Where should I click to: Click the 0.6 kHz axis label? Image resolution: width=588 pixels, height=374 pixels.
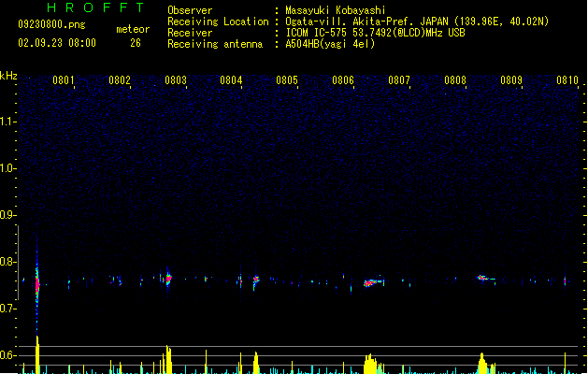pos(7,355)
